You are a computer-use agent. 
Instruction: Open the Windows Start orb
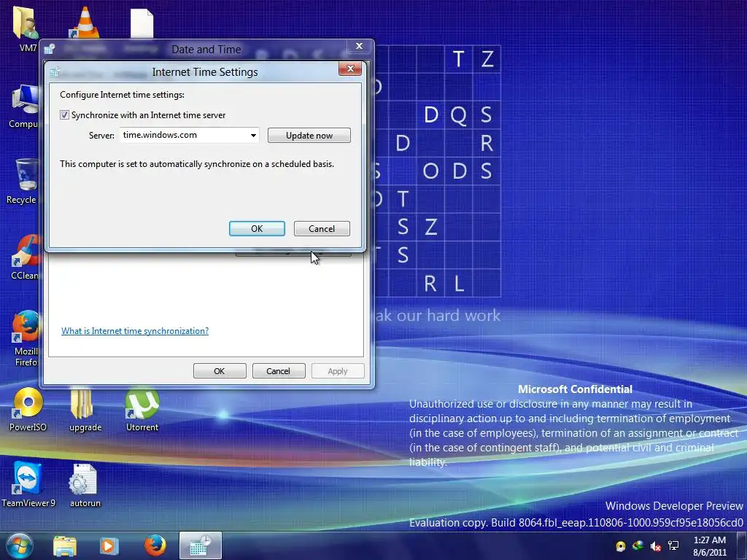20,545
